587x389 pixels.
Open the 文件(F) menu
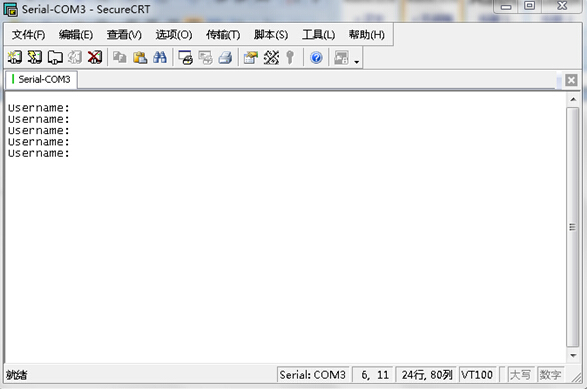pyautogui.click(x=28, y=35)
